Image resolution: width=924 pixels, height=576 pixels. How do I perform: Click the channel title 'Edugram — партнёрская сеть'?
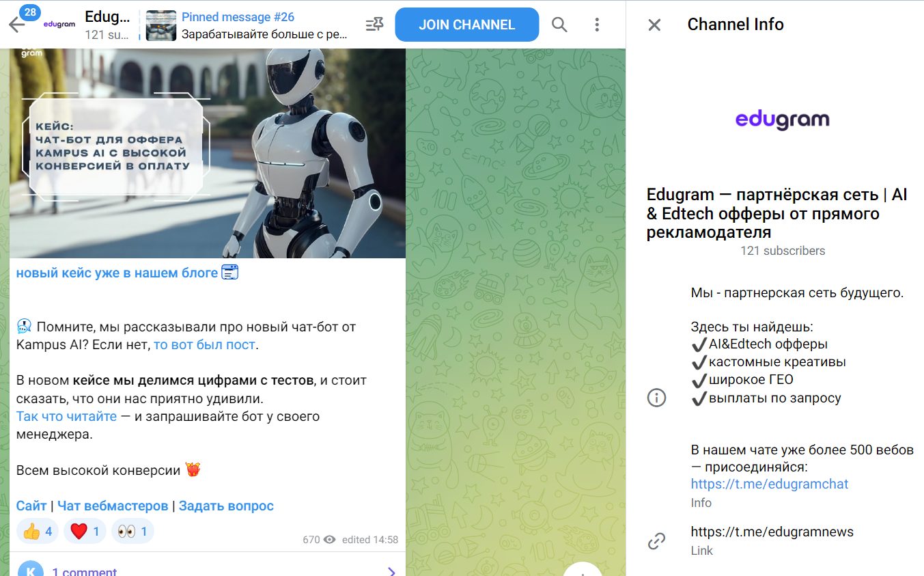[x=777, y=213]
